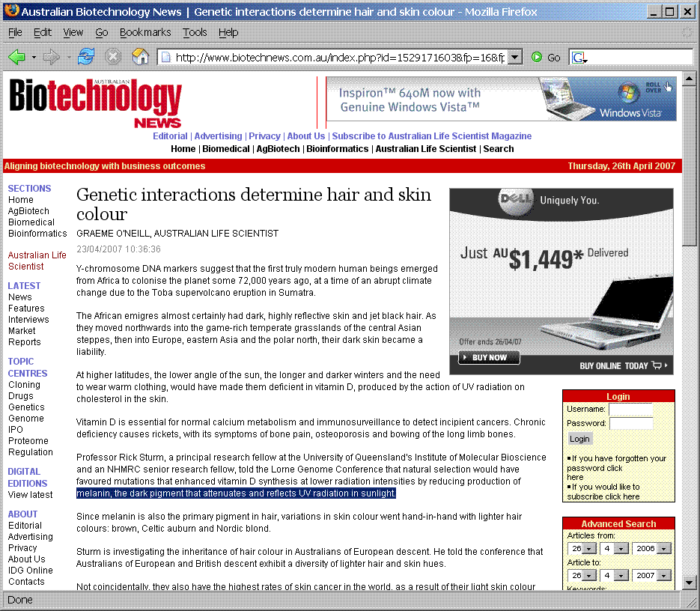
Task: Click the scrollbar down arrow
Action: pos(689,583)
